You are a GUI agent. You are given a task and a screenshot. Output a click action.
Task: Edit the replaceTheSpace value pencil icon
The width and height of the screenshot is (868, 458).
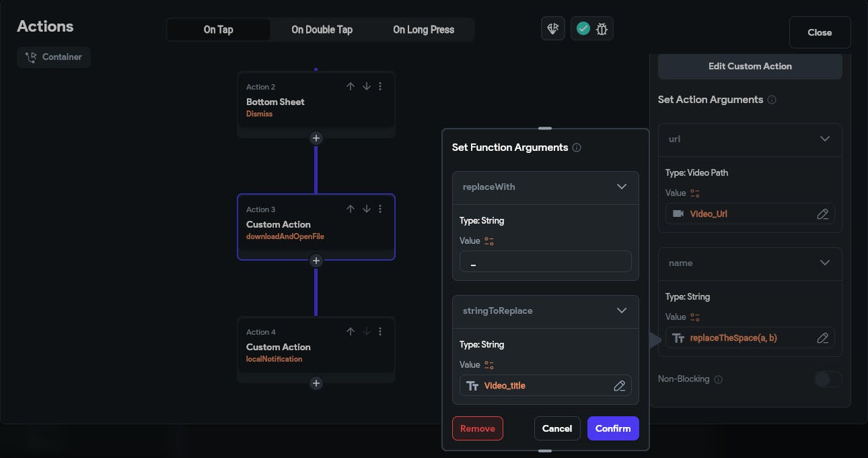822,338
